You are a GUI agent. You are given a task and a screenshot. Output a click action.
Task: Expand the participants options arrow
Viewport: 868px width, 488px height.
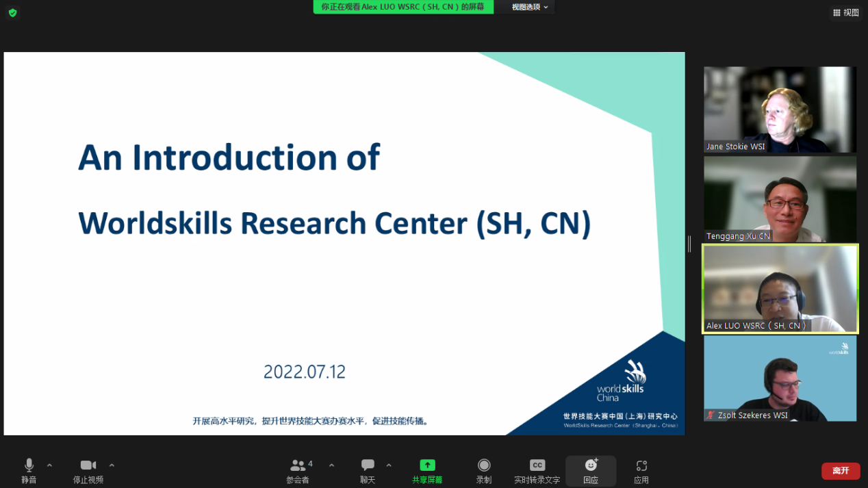(331, 465)
